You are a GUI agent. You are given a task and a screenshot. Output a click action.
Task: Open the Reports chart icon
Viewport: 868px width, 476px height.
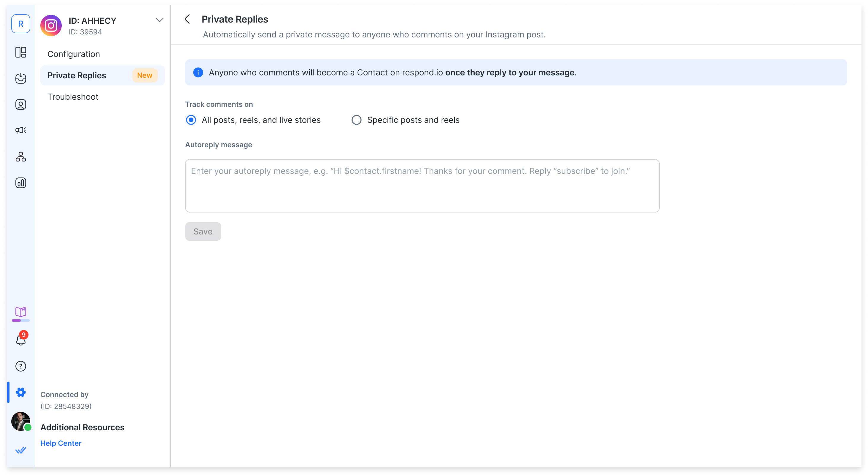point(20,183)
